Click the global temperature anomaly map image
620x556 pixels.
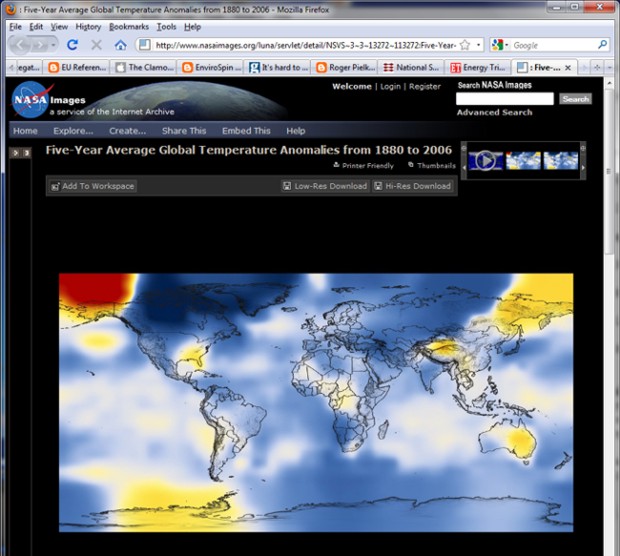(x=316, y=403)
